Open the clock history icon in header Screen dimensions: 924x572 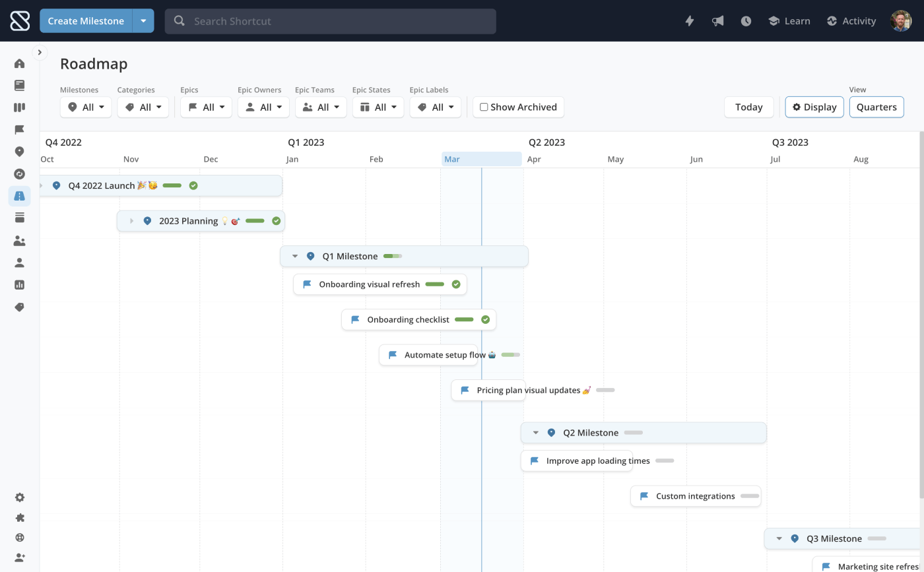[x=746, y=21]
